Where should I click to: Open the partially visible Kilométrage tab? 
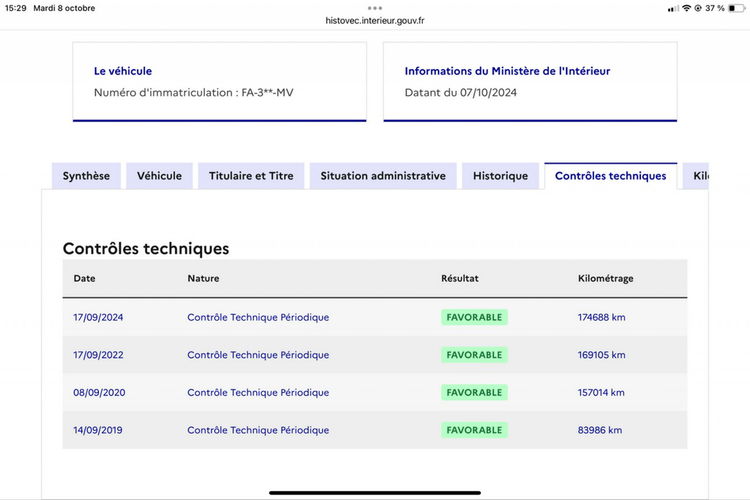pos(699,176)
